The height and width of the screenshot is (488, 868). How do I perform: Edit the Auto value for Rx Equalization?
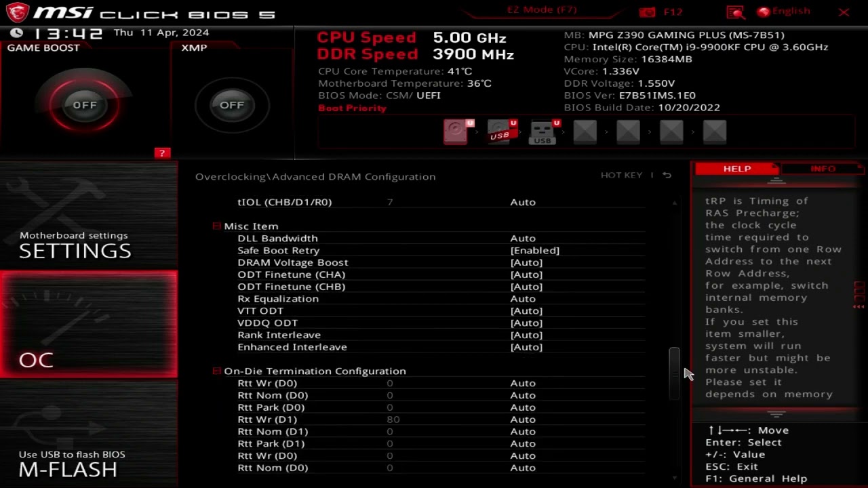click(523, 299)
